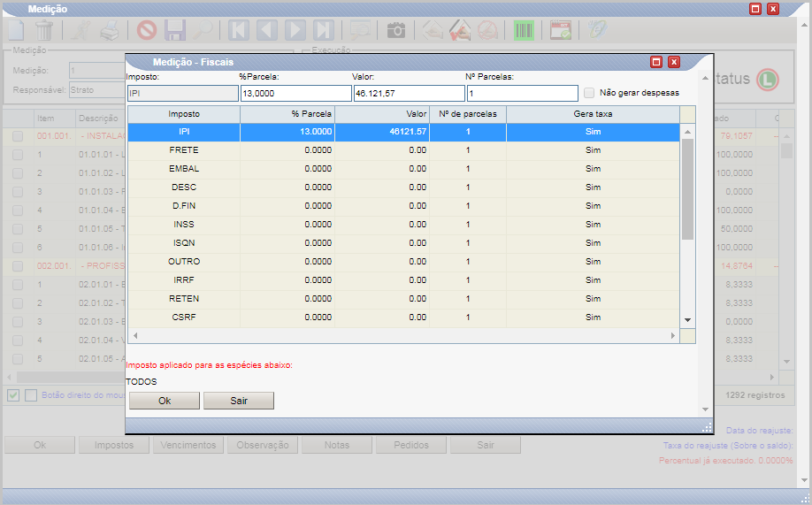
Task: Click the Valor input field
Action: [x=410, y=93]
